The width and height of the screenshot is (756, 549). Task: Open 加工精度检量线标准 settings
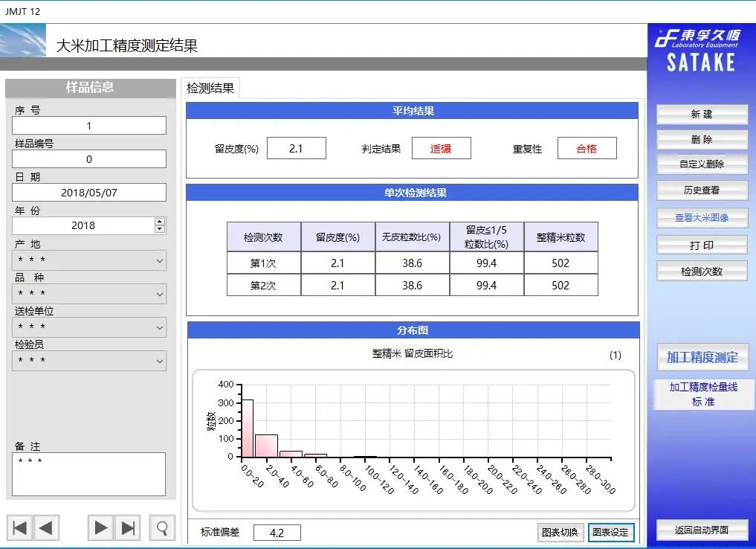tap(703, 394)
